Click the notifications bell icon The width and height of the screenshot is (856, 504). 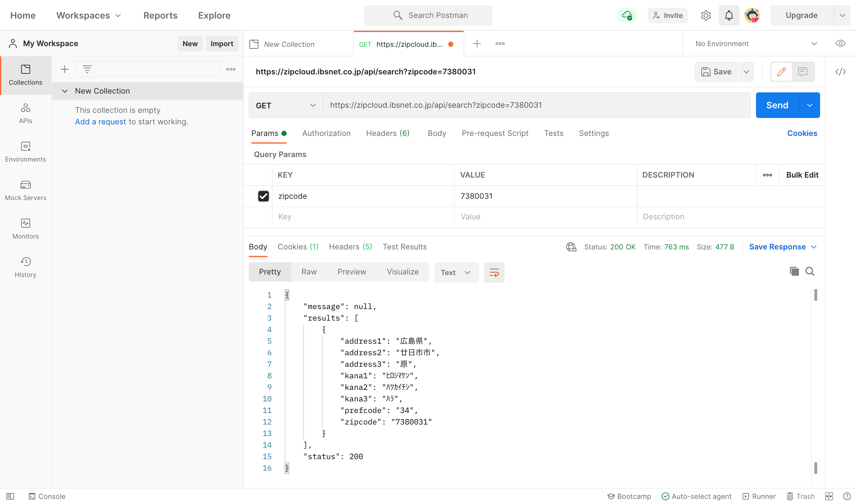pyautogui.click(x=729, y=15)
